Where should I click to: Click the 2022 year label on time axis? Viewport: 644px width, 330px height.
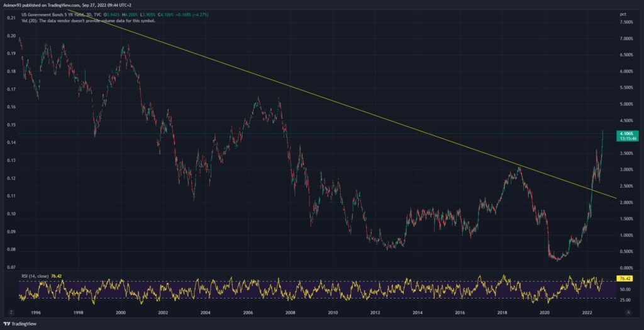(x=587, y=313)
